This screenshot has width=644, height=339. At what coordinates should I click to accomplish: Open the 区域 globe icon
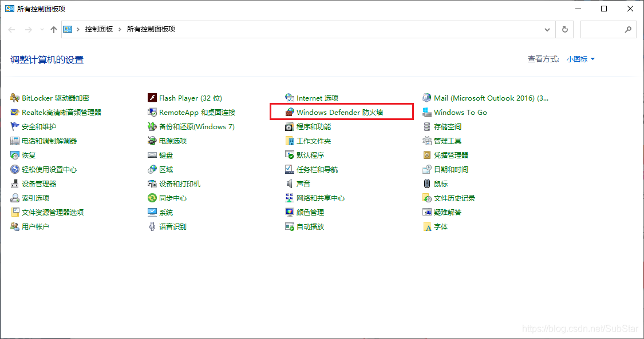[152, 169]
